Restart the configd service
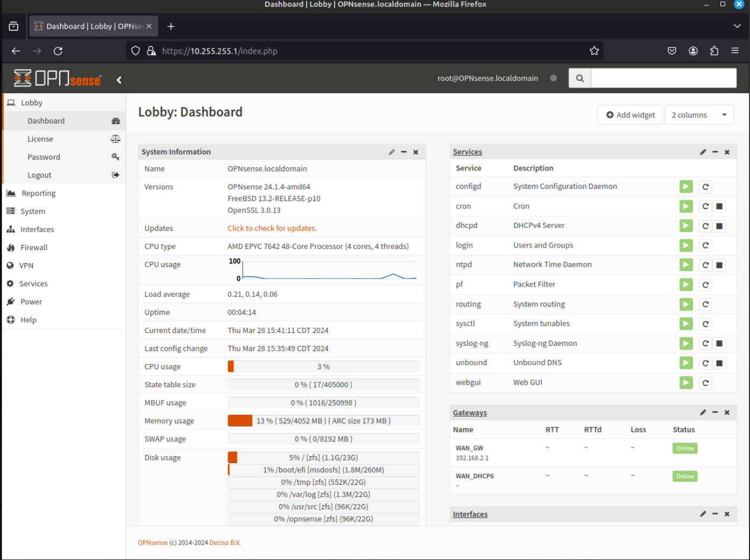Screen dimensions: 750x560 705,187
